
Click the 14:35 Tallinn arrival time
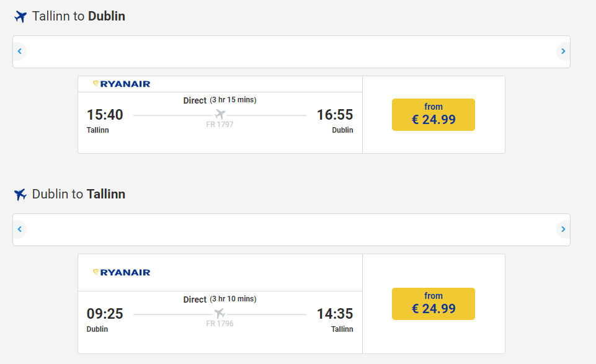335,314
